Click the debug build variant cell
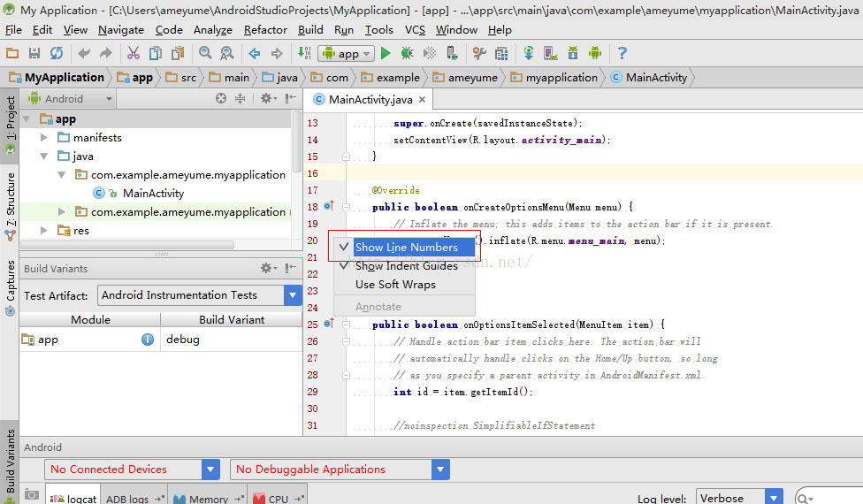Screen dimensions: 863x504 coord(232,340)
